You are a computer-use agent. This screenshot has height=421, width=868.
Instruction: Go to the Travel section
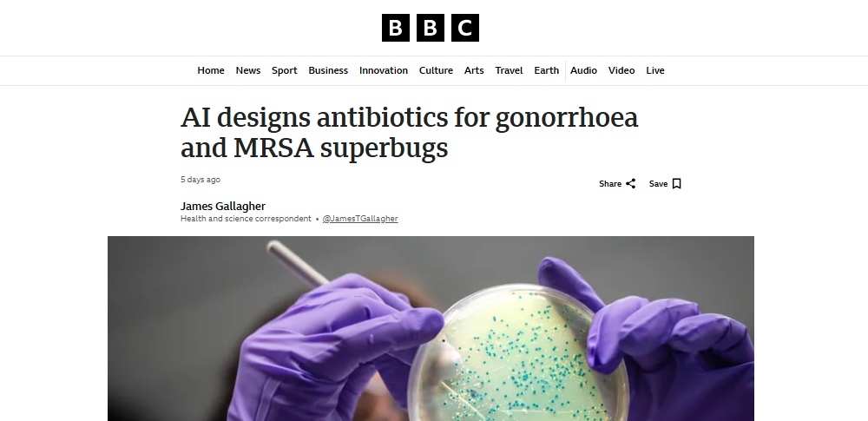[x=510, y=70]
